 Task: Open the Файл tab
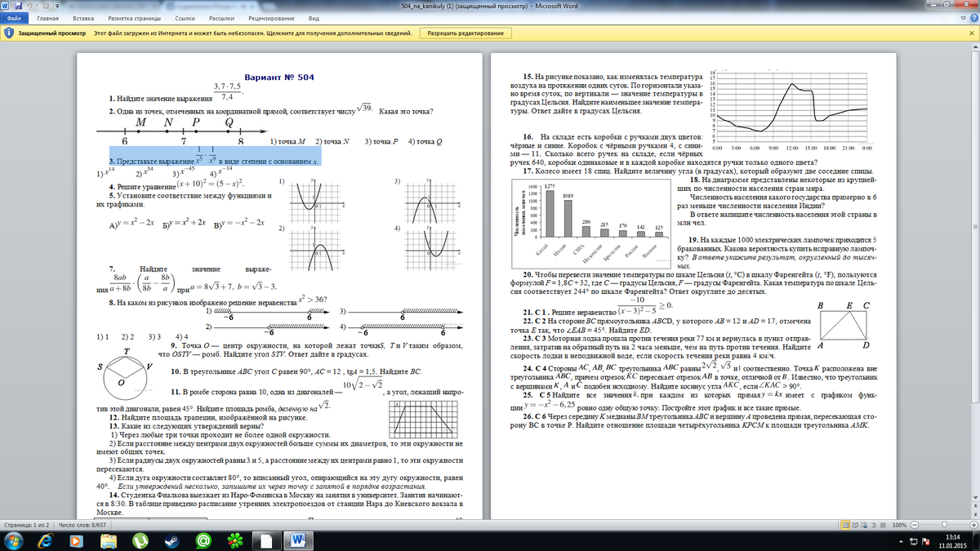pyautogui.click(x=15, y=17)
